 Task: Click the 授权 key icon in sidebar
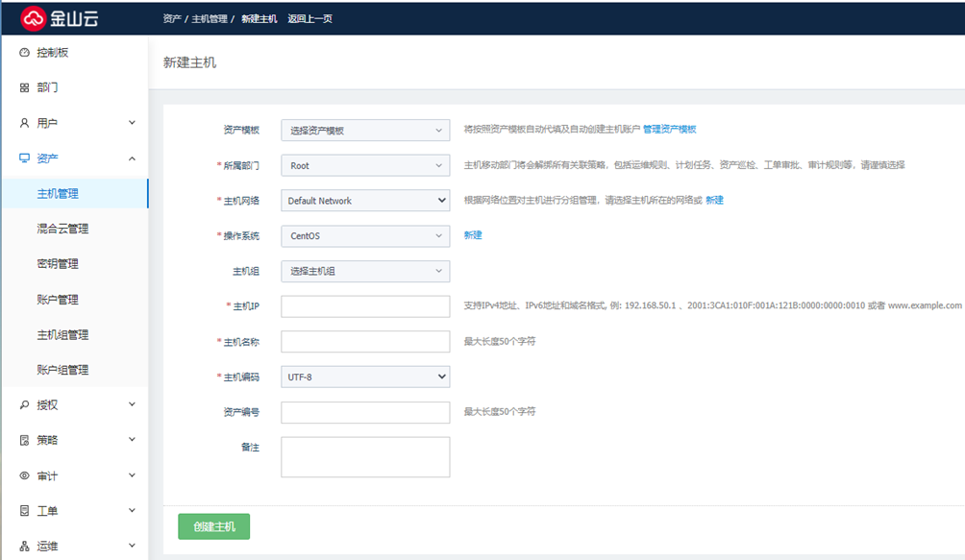coord(25,405)
